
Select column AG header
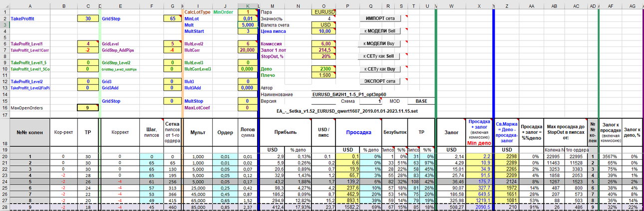click(633, 5)
